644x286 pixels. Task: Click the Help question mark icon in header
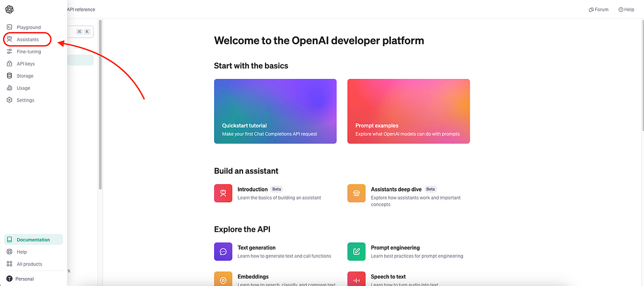620,10
